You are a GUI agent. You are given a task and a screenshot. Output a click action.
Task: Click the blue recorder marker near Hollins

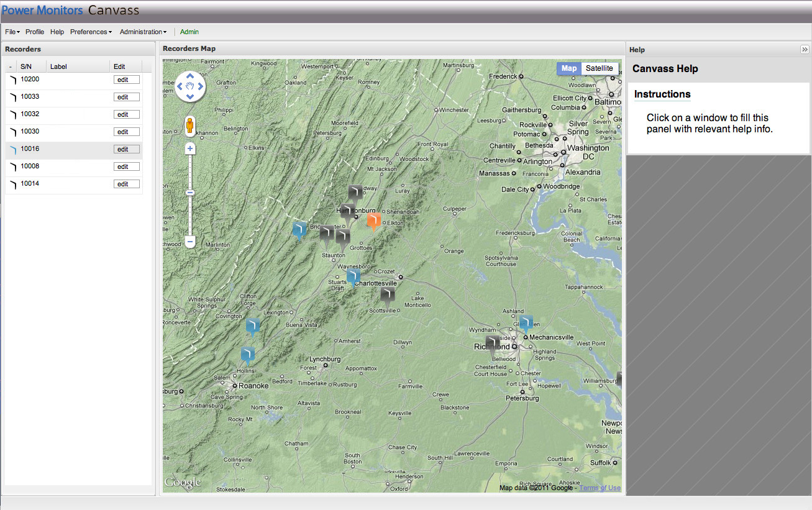point(247,353)
